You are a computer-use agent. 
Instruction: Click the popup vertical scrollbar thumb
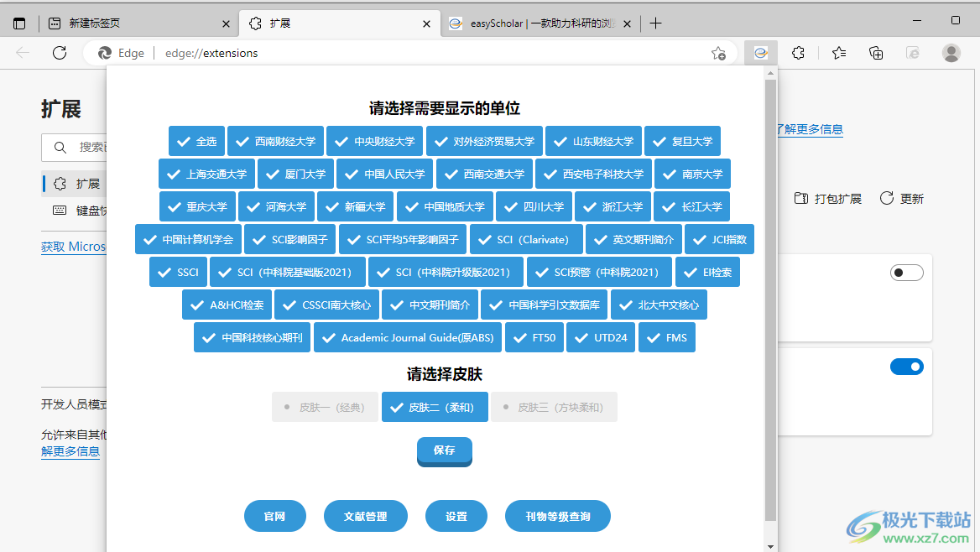tap(770, 300)
